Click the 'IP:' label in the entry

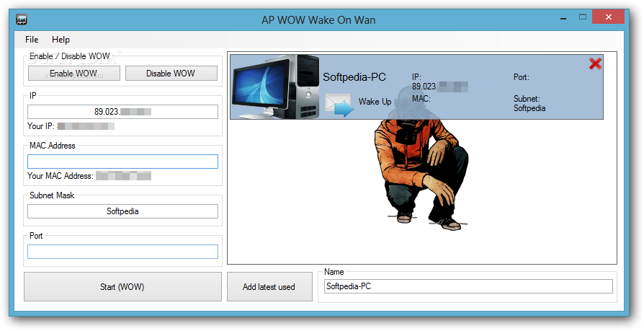pyautogui.click(x=416, y=77)
